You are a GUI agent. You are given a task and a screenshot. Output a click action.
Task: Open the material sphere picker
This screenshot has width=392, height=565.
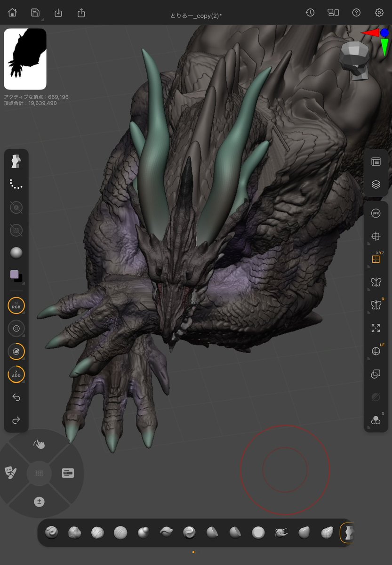16,253
